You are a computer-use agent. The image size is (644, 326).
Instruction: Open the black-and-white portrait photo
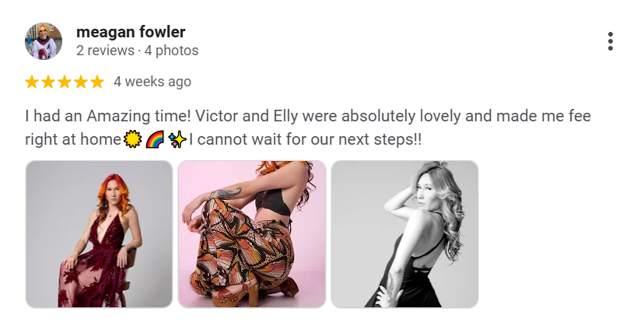(x=404, y=233)
